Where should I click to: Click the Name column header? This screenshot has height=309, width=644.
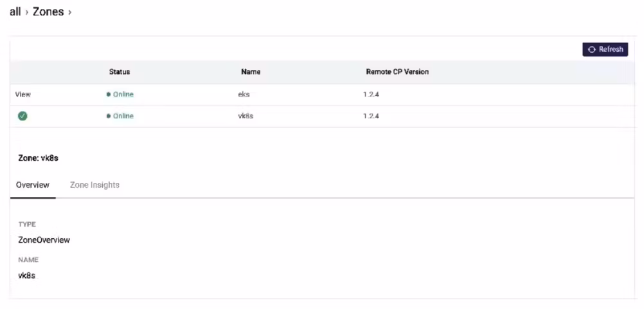click(x=251, y=72)
